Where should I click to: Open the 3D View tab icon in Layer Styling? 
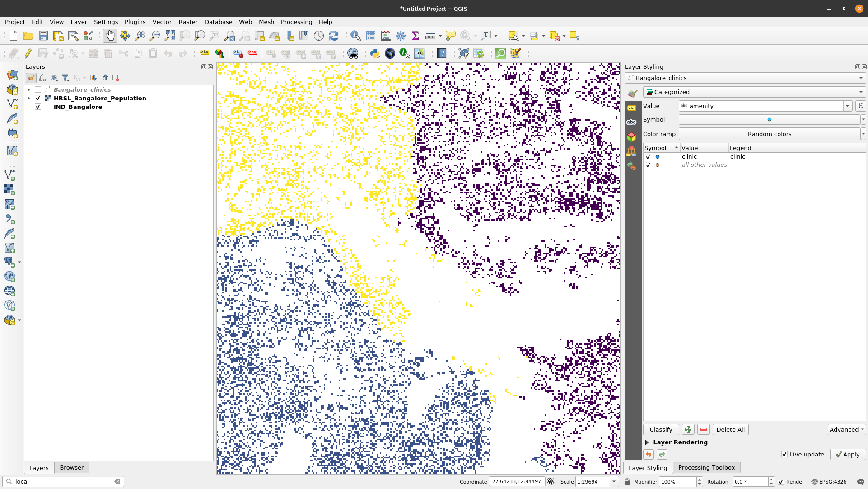631,136
